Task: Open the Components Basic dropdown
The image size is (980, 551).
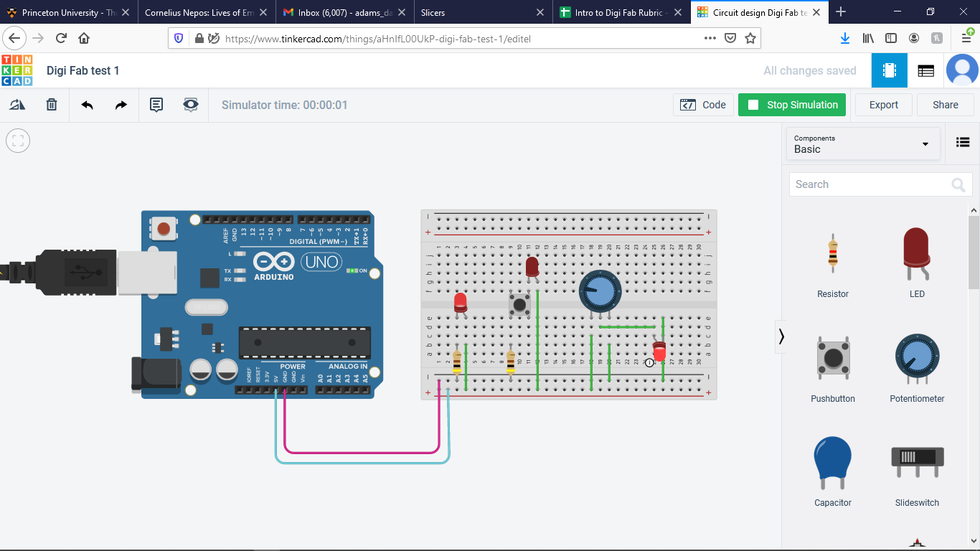Action: [863, 143]
